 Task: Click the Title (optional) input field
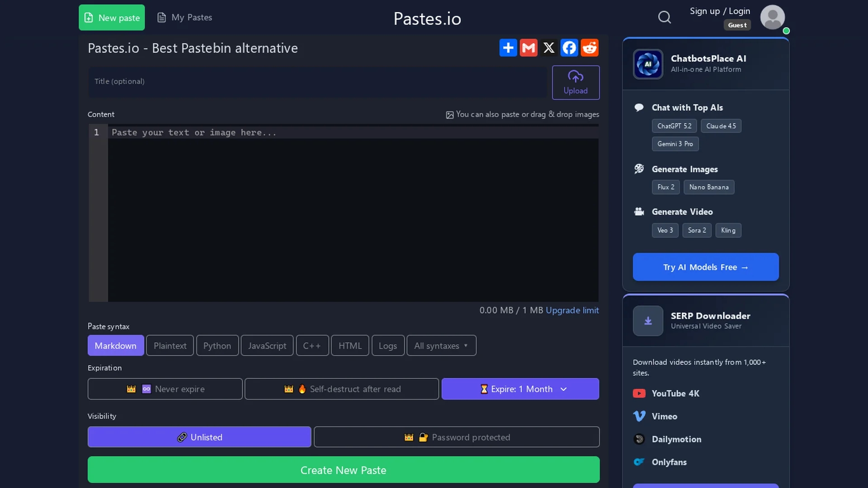click(317, 82)
